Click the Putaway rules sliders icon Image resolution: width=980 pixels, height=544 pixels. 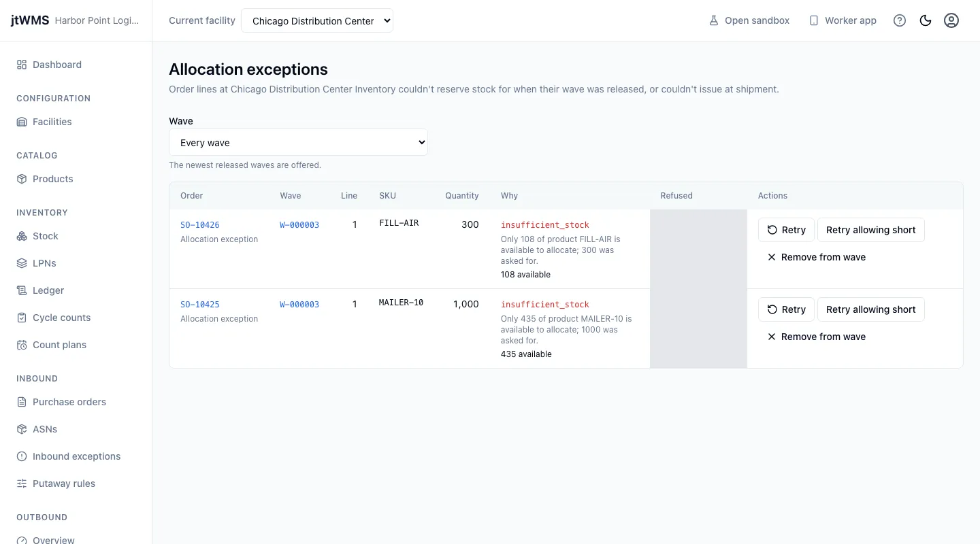click(22, 483)
